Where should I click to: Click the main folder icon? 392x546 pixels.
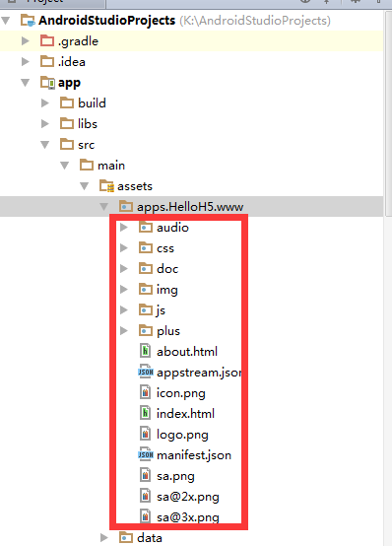87,165
